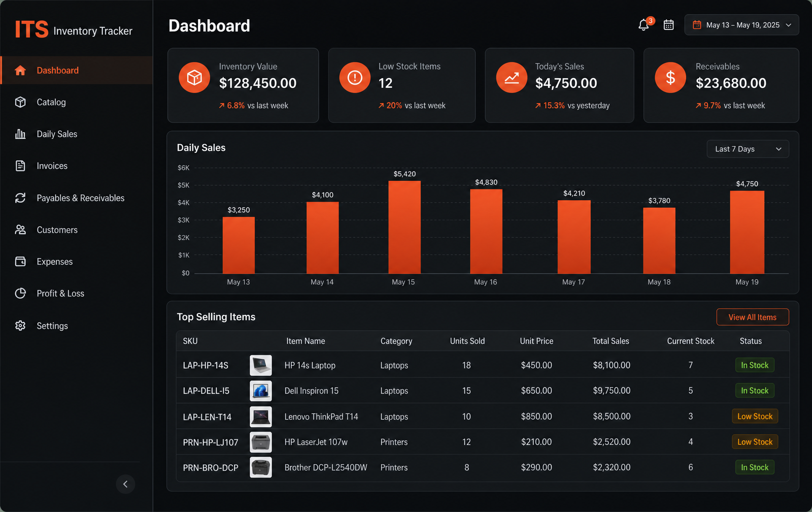The width and height of the screenshot is (812, 512).
Task: Click the Catalog box icon
Action: pos(20,102)
